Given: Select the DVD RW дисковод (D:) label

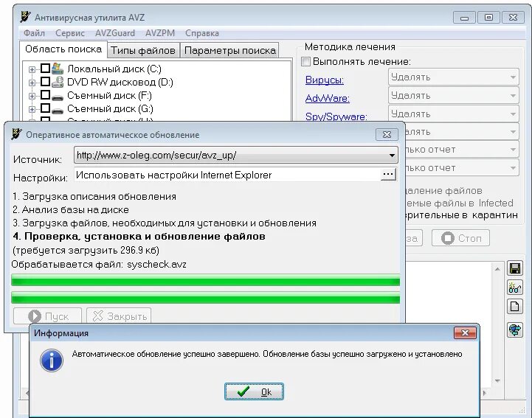Looking at the screenshot, I should 120,82.
